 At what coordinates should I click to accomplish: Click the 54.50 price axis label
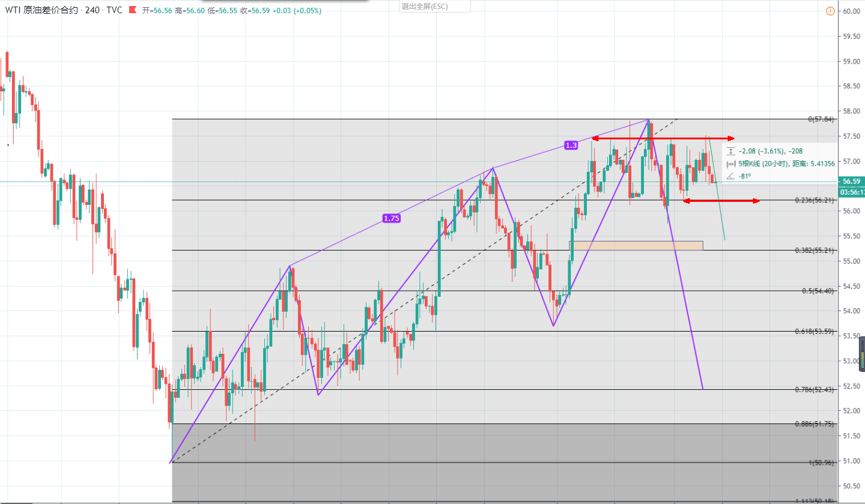(x=851, y=287)
